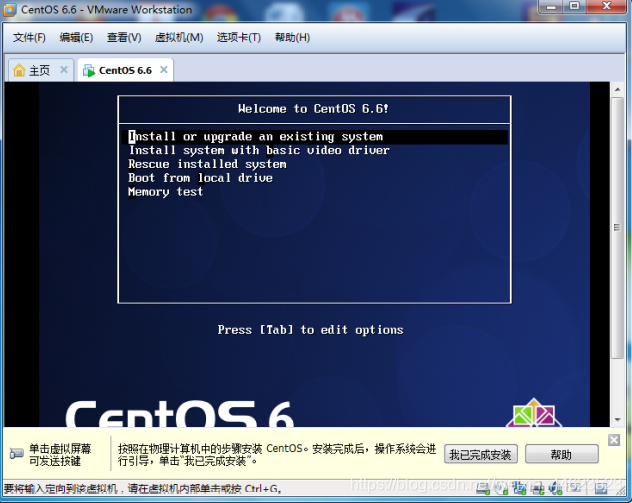Viewport: 632px width, 503px height.
Task: Click 'Press [Tab] to edit options' text
Action: (x=310, y=330)
